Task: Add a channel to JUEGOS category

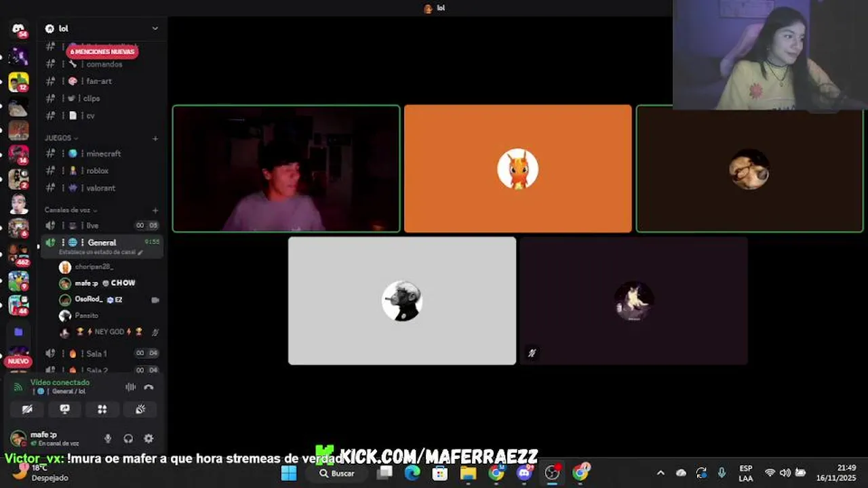Action: 155,138
